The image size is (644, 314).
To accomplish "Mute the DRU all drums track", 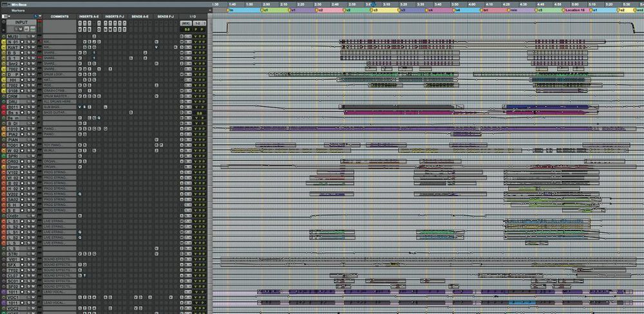I will click(x=33, y=102).
